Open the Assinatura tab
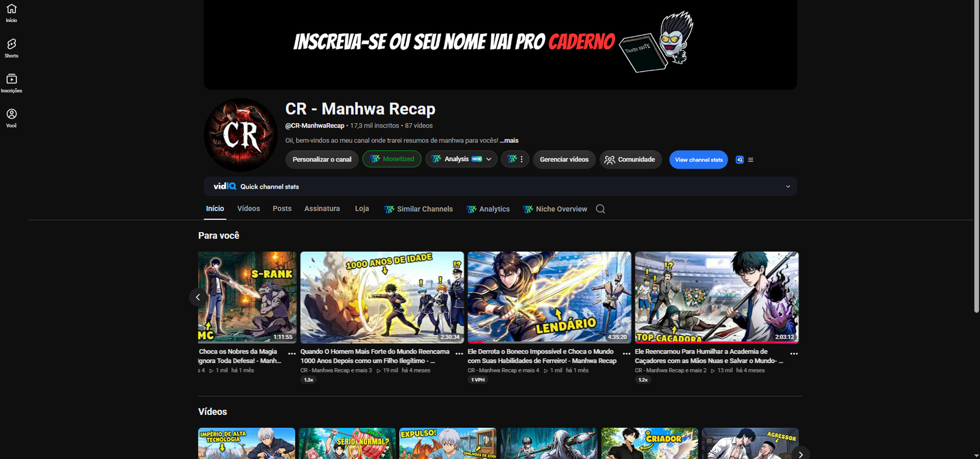This screenshot has height=459, width=980. coord(322,209)
